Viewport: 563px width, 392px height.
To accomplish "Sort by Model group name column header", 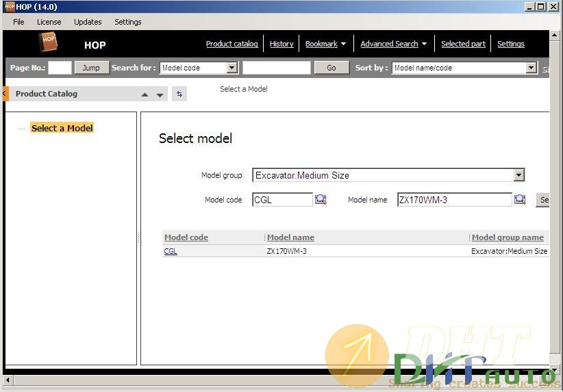I will 508,237.
